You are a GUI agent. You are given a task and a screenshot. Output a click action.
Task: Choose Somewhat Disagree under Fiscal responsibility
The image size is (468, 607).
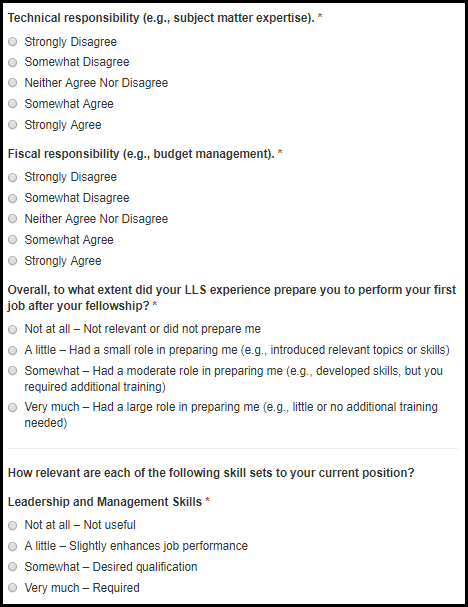(13, 198)
